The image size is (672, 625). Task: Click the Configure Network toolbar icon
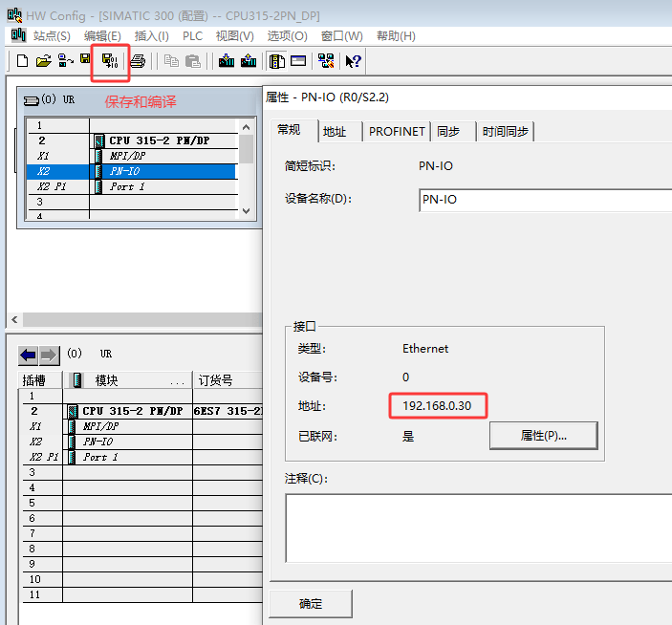326,61
